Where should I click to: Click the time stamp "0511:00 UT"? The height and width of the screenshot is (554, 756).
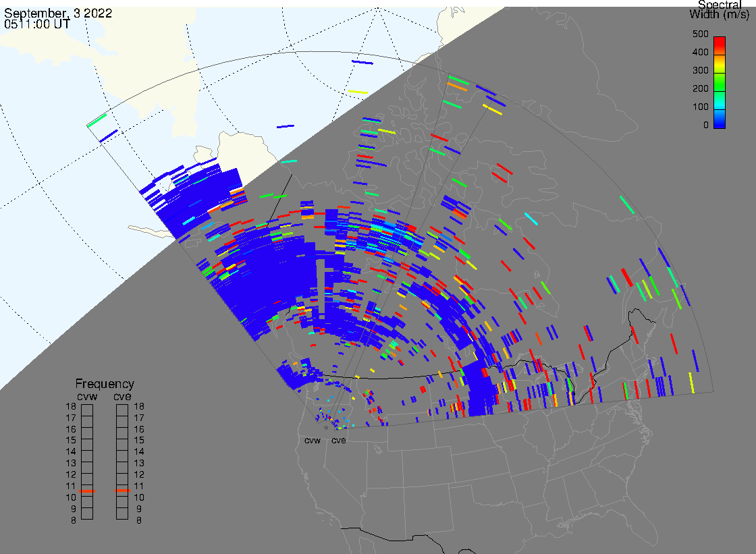pyautogui.click(x=36, y=24)
